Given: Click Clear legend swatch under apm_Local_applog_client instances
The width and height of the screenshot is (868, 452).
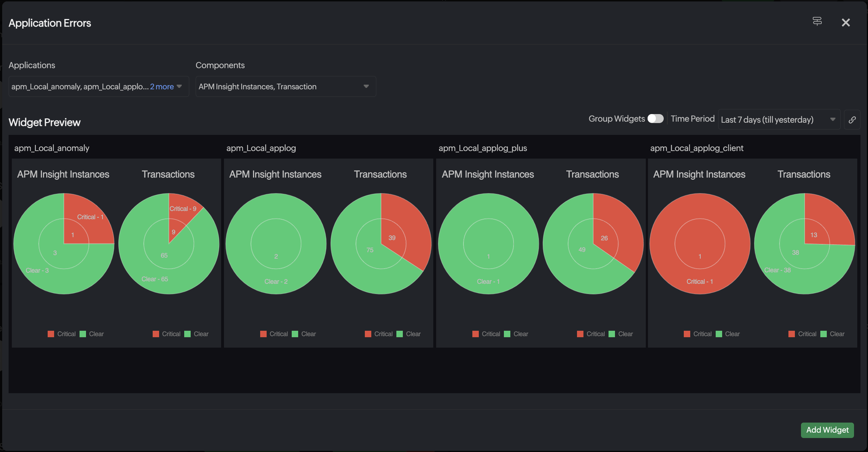Looking at the screenshot, I should (x=719, y=334).
